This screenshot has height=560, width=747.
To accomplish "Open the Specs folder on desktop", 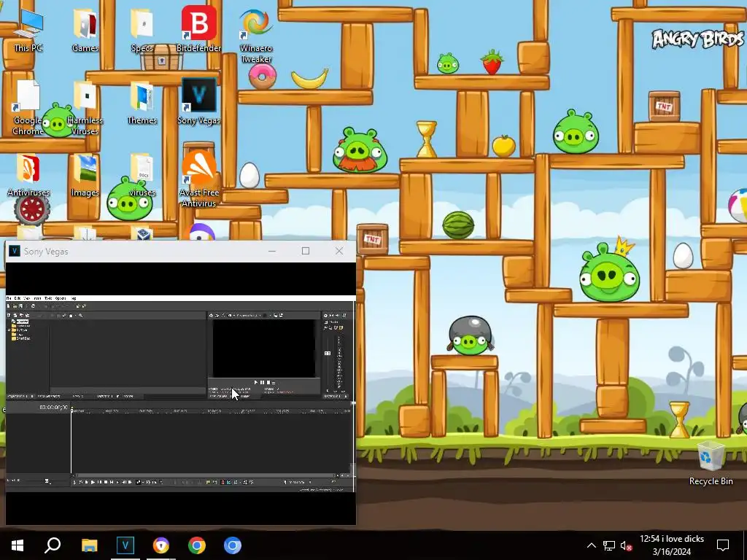I will tap(142, 29).
